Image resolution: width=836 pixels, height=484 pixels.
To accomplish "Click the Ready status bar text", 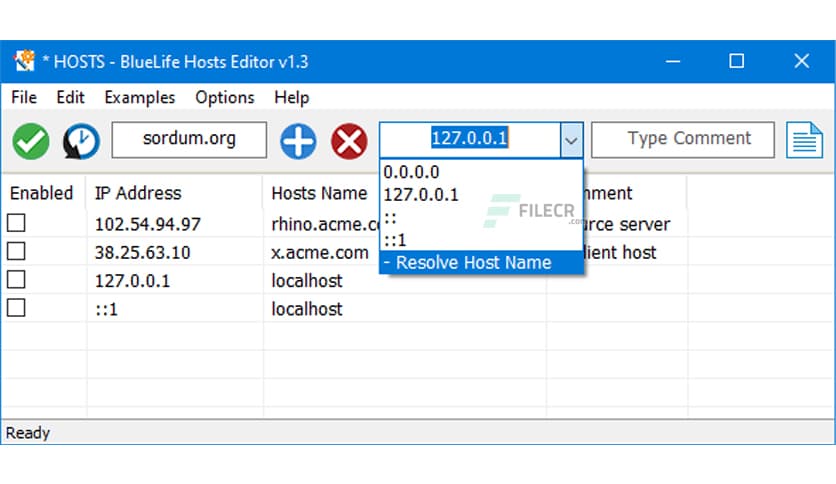I will (28, 433).
